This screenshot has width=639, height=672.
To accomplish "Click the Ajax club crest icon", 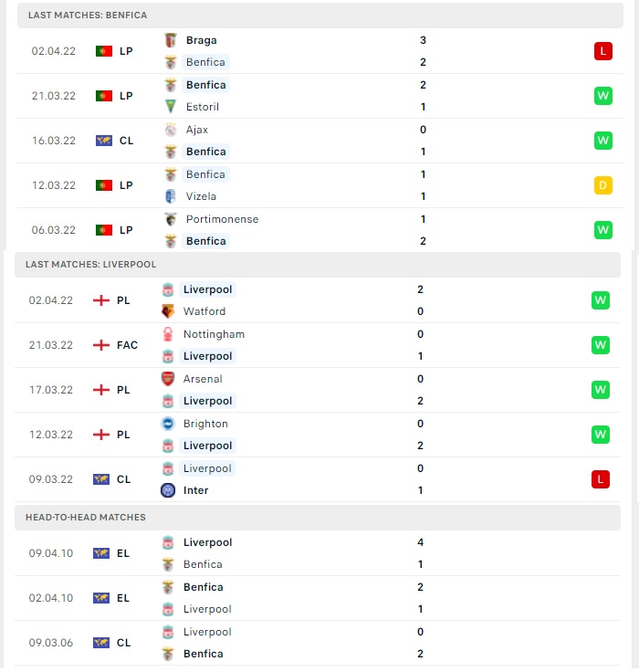I will pyautogui.click(x=171, y=130).
